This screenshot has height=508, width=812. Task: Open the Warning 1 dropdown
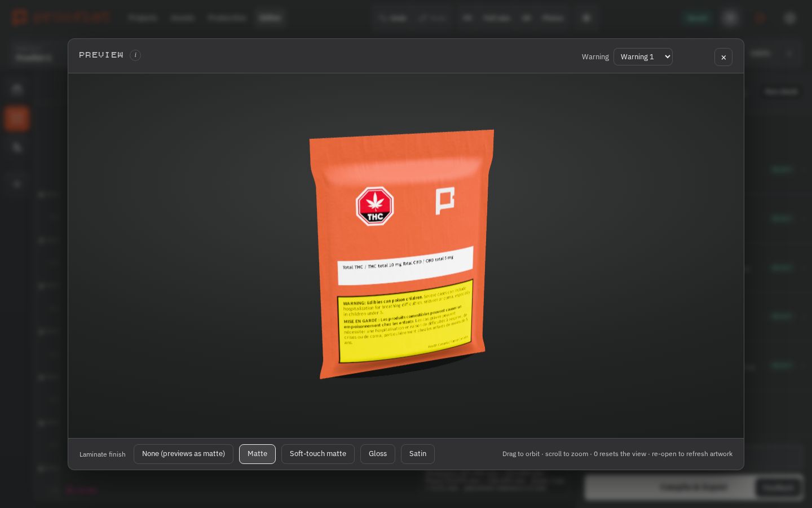tap(643, 57)
